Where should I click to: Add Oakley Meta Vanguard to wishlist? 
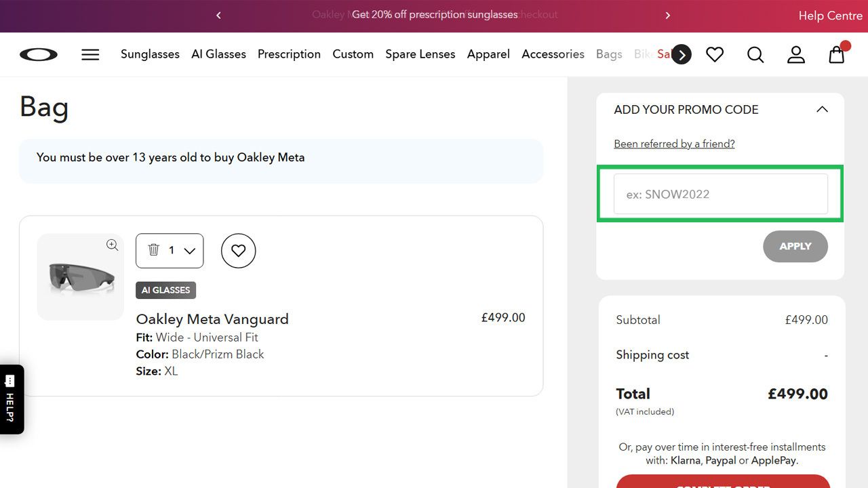pos(238,251)
